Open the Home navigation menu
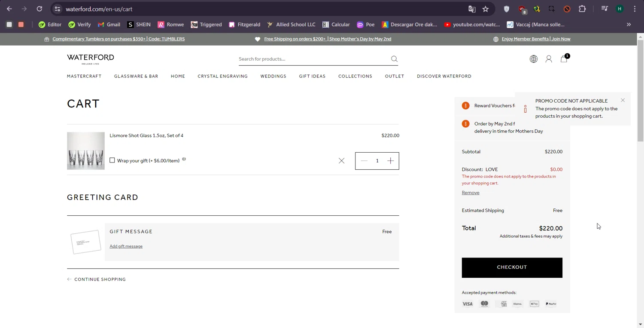The image size is (644, 328). (178, 76)
